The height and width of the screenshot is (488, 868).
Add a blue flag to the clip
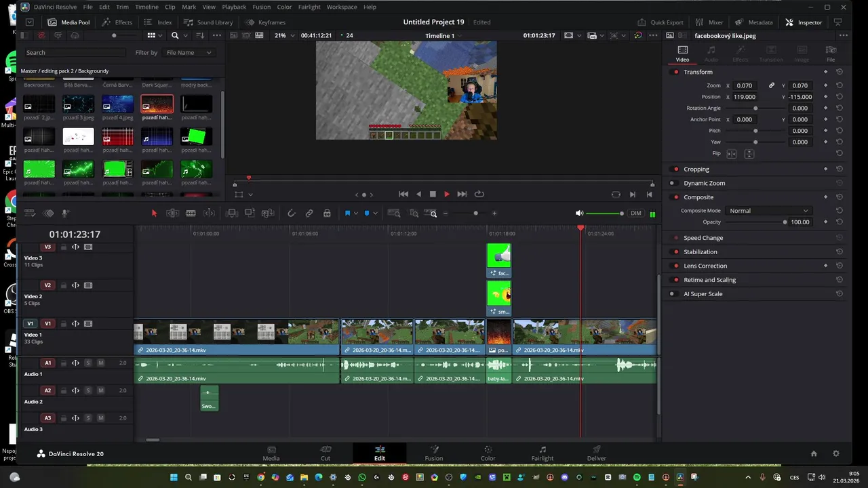[x=347, y=213]
